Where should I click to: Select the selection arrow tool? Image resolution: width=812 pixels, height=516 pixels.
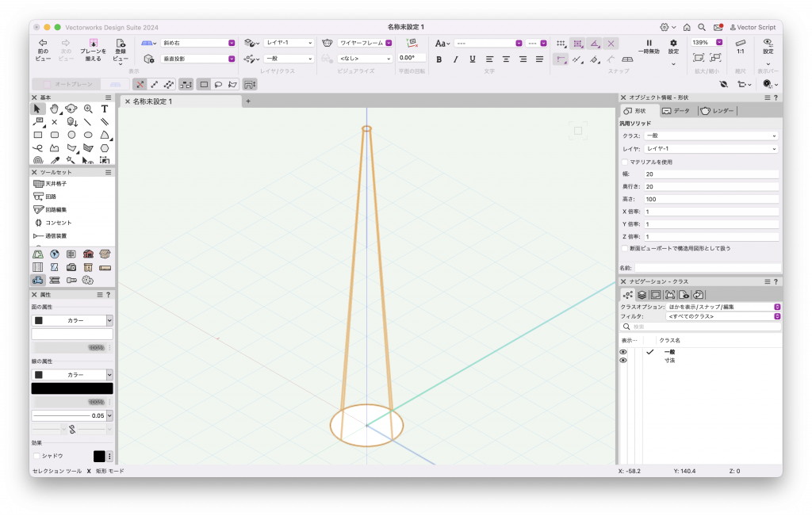point(37,109)
